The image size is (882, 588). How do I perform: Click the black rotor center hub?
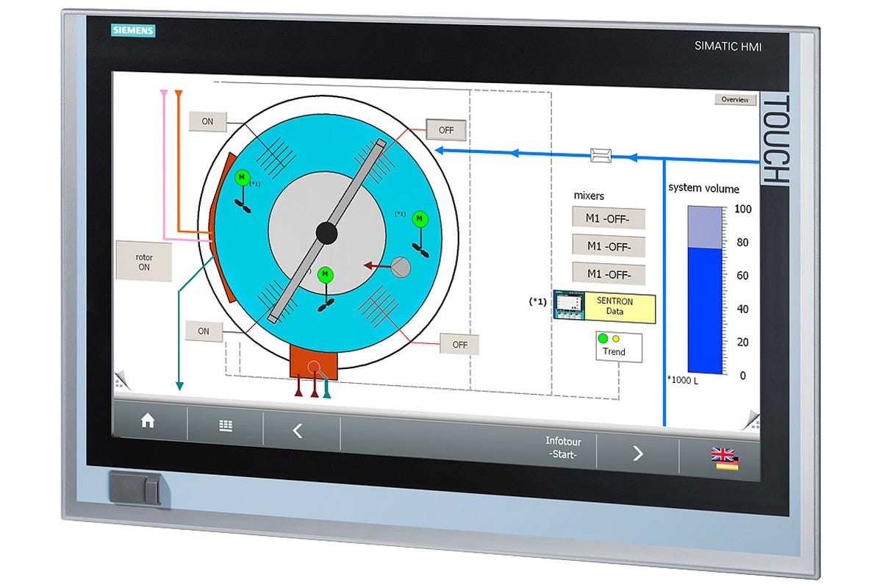coord(326,233)
